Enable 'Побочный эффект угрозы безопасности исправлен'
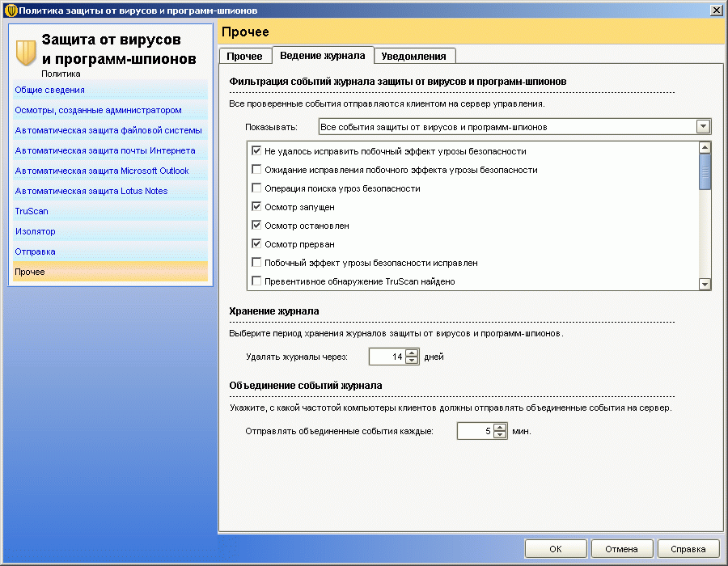Viewport: 728px width, 566px height. click(256, 262)
